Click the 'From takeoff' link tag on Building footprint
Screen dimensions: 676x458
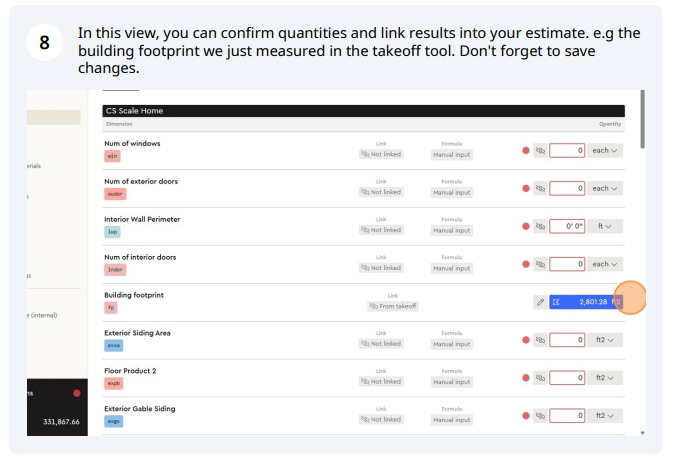(393, 306)
